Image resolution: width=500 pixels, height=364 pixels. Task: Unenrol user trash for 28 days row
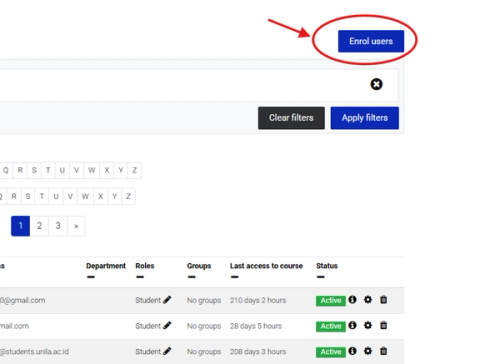point(384,325)
